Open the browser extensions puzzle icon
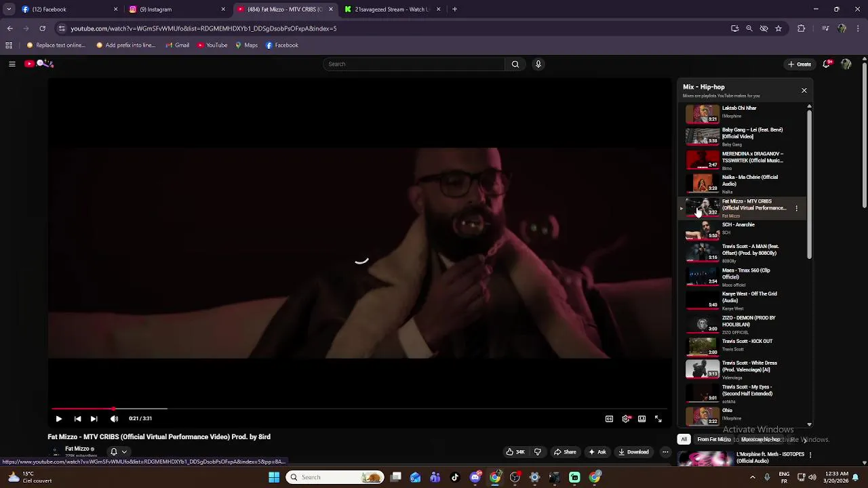868x488 pixels. 802,28
